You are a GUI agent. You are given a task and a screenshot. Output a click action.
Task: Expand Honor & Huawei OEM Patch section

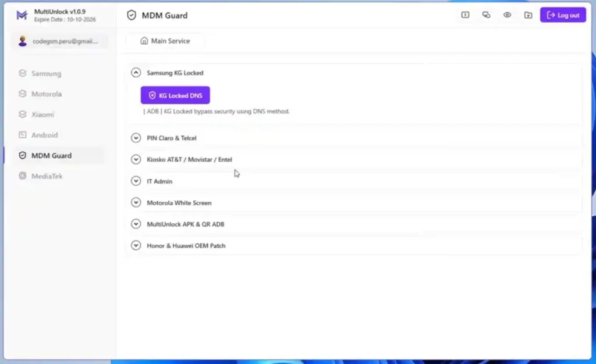tap(136, 245)
